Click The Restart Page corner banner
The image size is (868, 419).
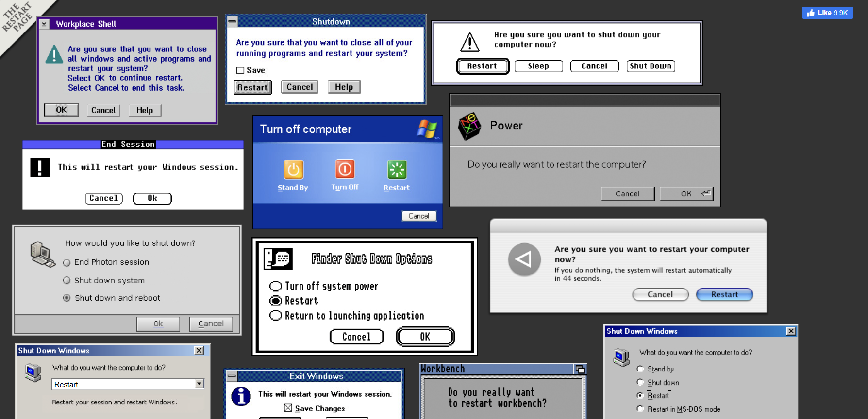[17, 17]
